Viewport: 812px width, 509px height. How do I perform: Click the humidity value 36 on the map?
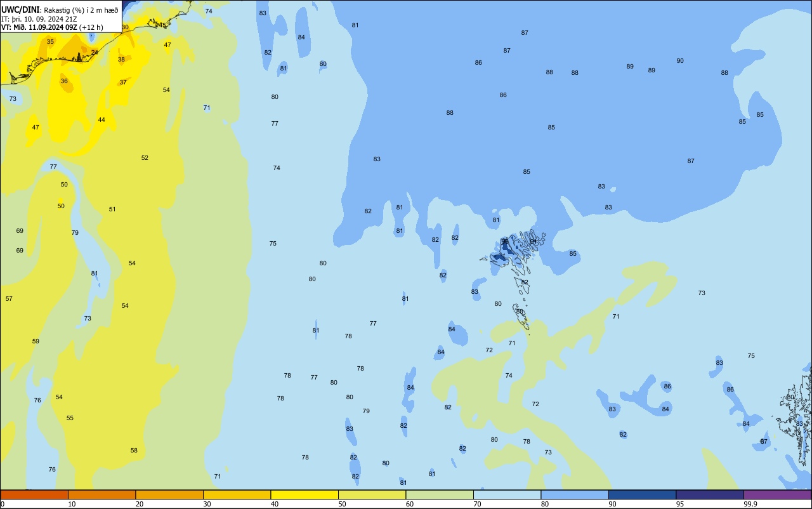(64, 81)
